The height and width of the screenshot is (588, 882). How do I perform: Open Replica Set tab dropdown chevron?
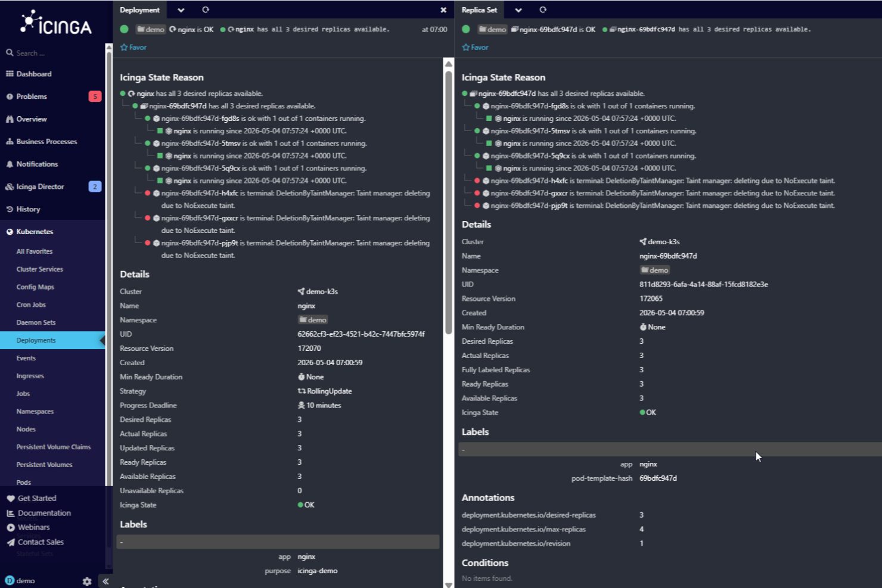pyautogui.click(x=518, y=10)
